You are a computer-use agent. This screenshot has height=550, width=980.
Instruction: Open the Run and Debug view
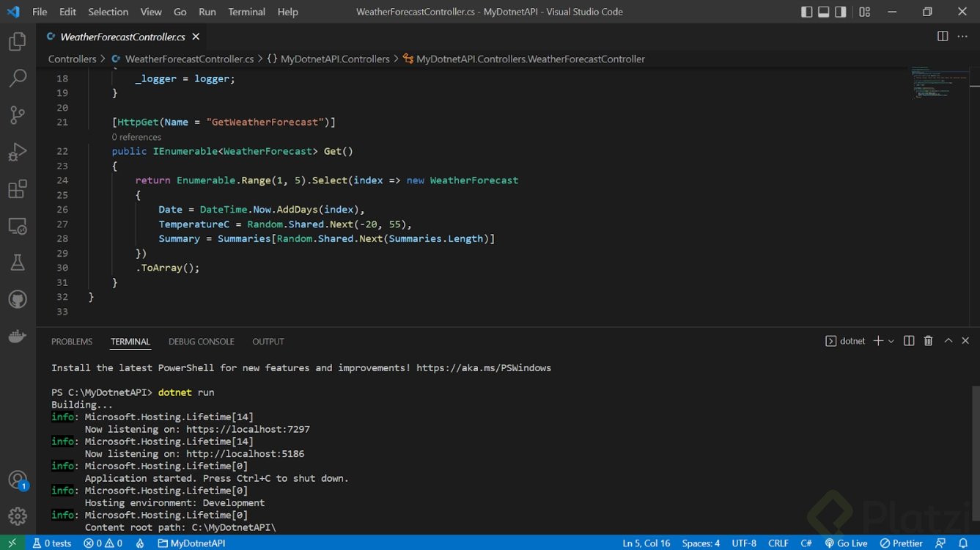point(18,152)
